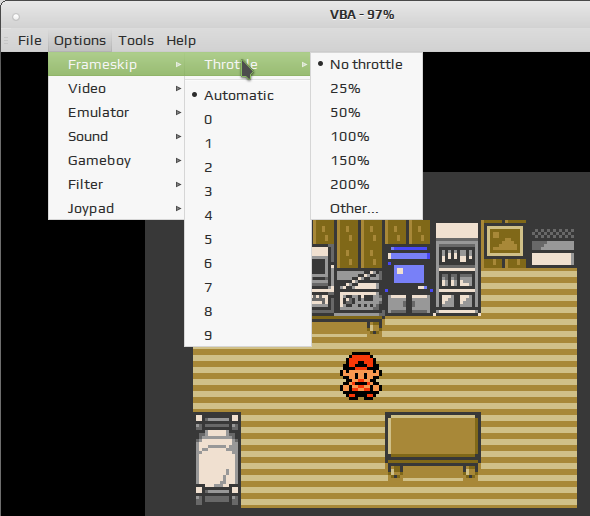This screenshot has width=590, height=516.
Task: Select Automatic frameskip option
Action: coord(248,95)
